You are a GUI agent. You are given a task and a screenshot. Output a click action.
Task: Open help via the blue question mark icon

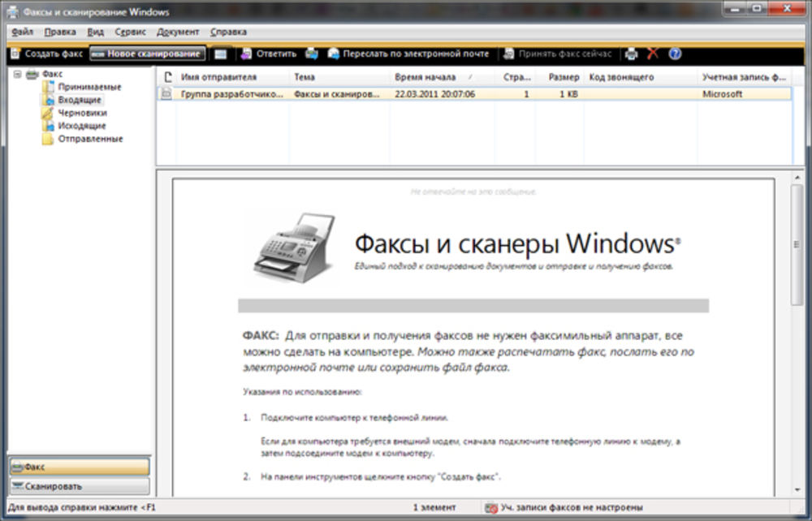point(675,54)
